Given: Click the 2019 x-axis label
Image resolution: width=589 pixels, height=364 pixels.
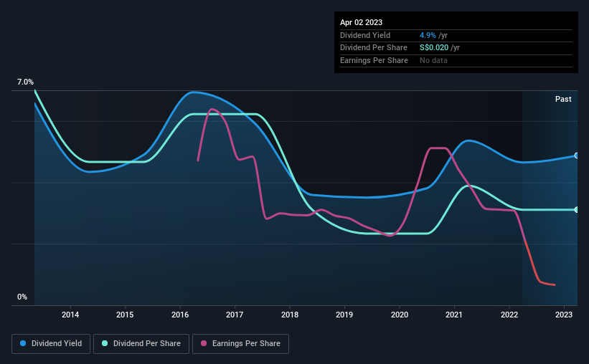Looking at the screenshot, I should (x=344, y=315).
